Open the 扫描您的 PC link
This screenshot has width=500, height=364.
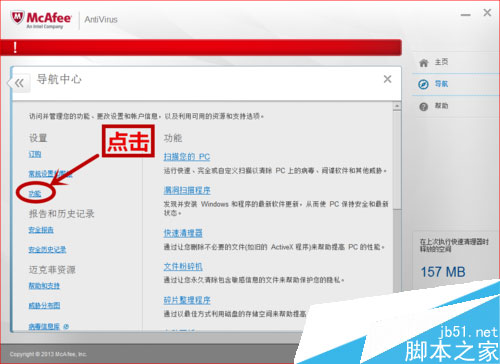point(187,157)
